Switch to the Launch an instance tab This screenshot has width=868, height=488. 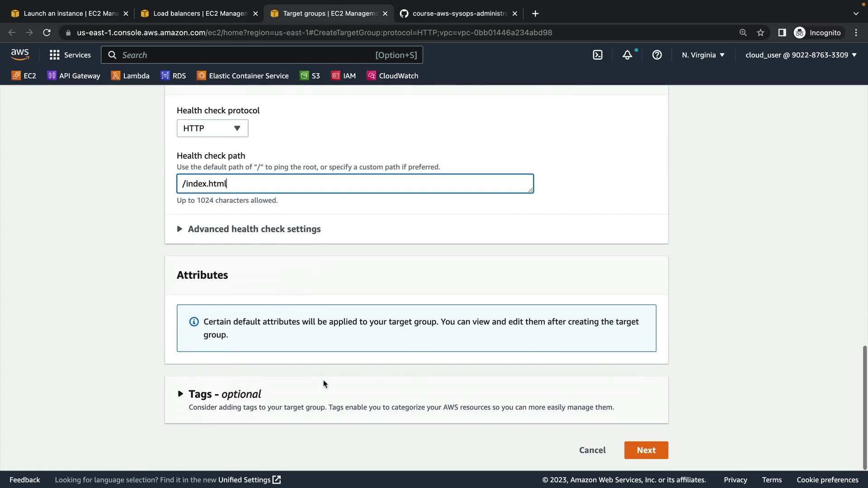point(70,14)
